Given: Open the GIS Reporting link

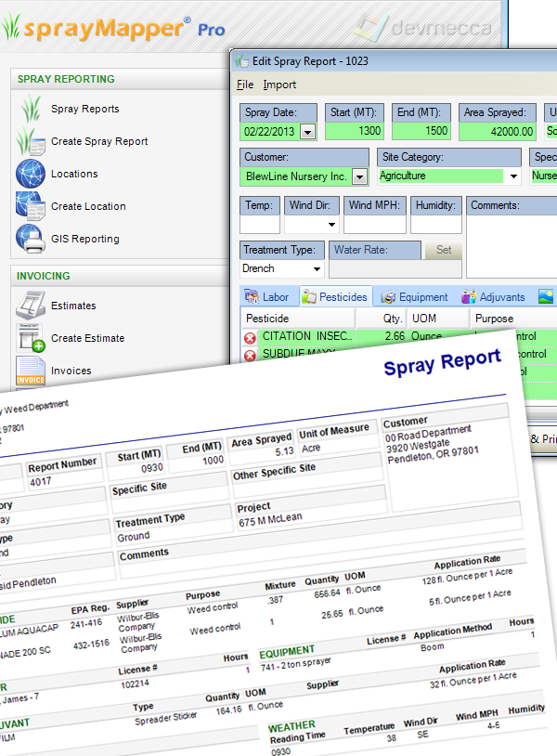Looking at the screenshot, I should (x=84, y=239).
